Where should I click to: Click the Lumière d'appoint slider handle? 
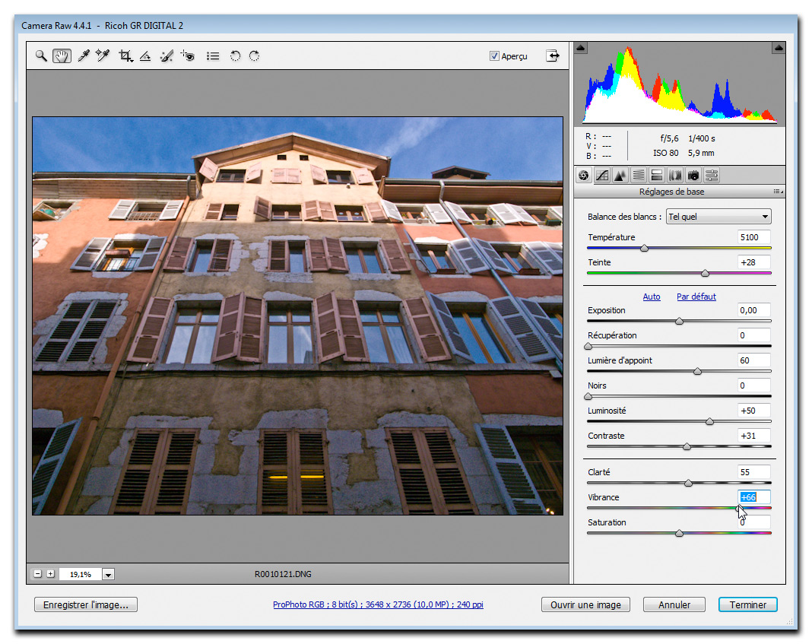pyautogui.click(x=697, y=372)
